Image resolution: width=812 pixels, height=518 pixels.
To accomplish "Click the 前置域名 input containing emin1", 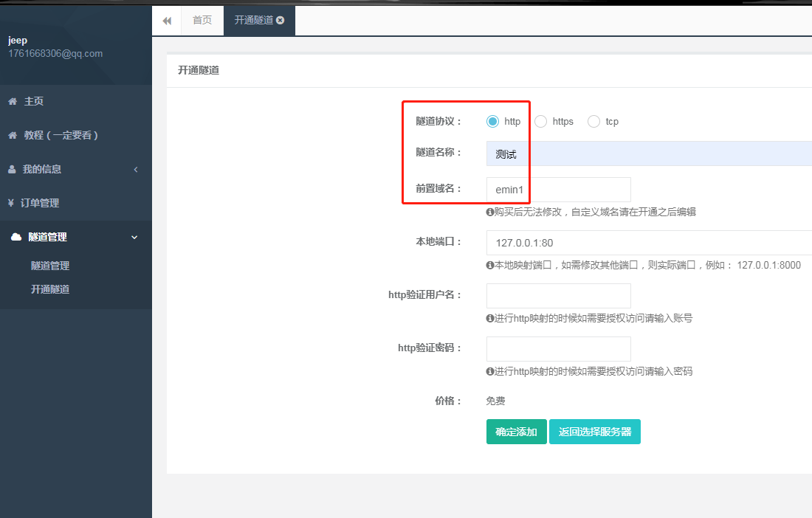I will [559, 190].
